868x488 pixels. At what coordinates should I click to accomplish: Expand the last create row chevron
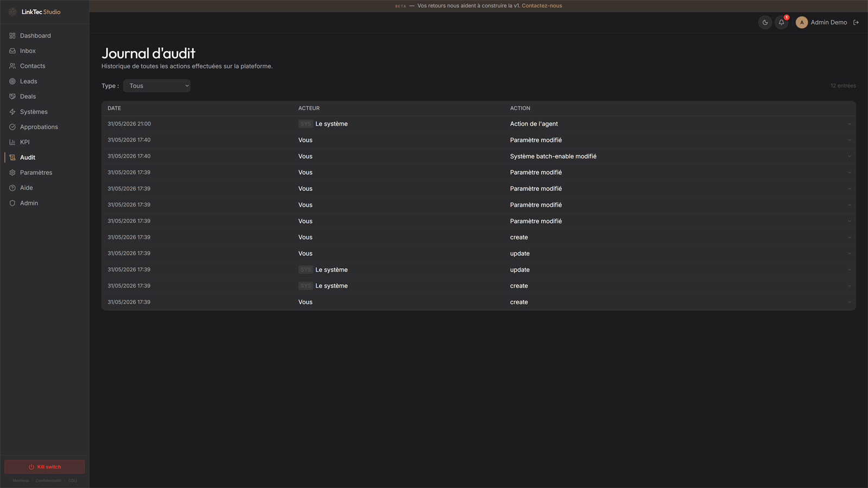(x=849, y=303)
